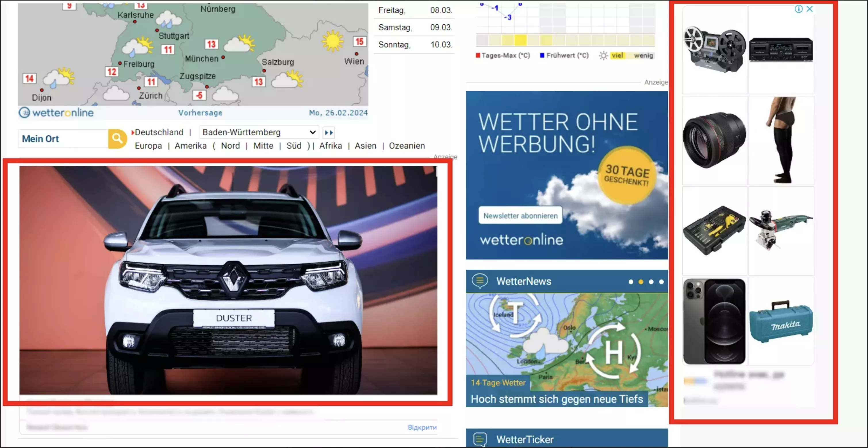This screenshot has height=448, width=868.
Task: Open the Baden-Württemberg region dropdown
Action: [259, 132]
